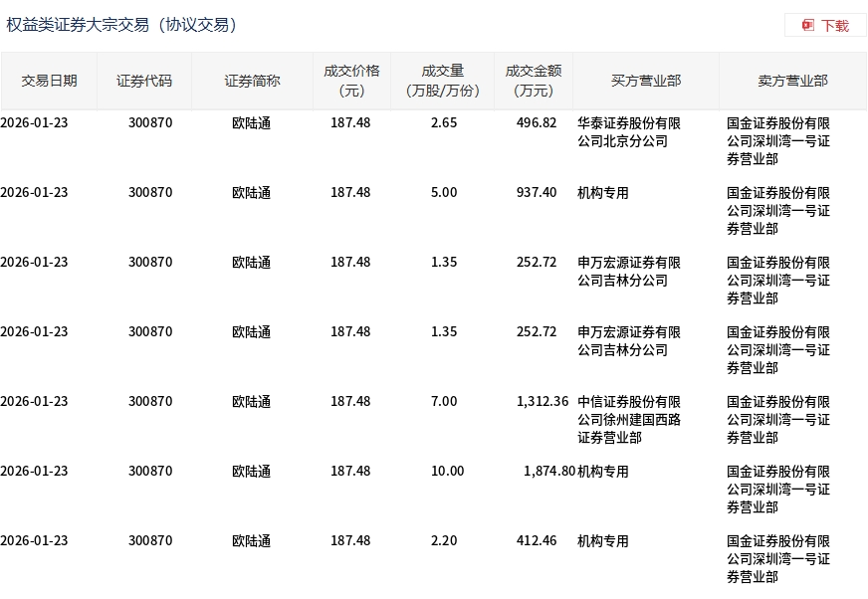The height and width of the screenshot is (599, 868).
Task: Click seller 国金证券 in the 496.82 row
Action: click(778, 141)
